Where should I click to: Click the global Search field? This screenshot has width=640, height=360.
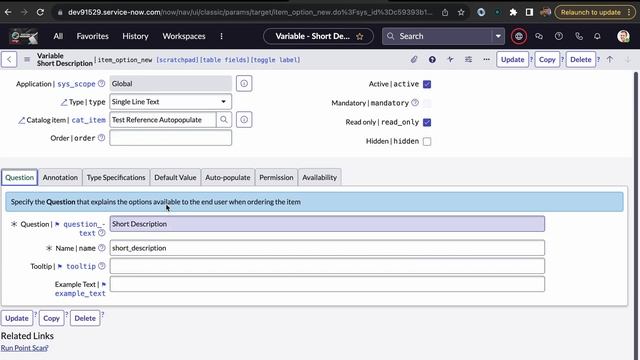click(437, 36)
